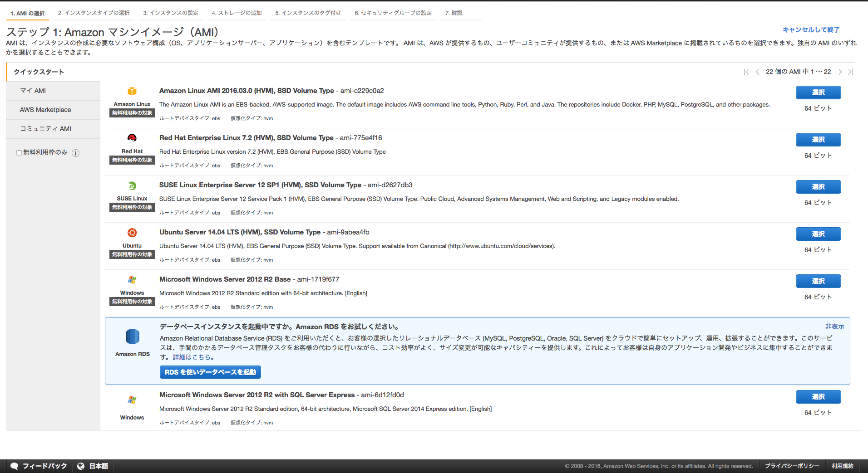Click the Ubuntu logo icon
Viewport: 868px width, 473px height.
tap(132, 233)
